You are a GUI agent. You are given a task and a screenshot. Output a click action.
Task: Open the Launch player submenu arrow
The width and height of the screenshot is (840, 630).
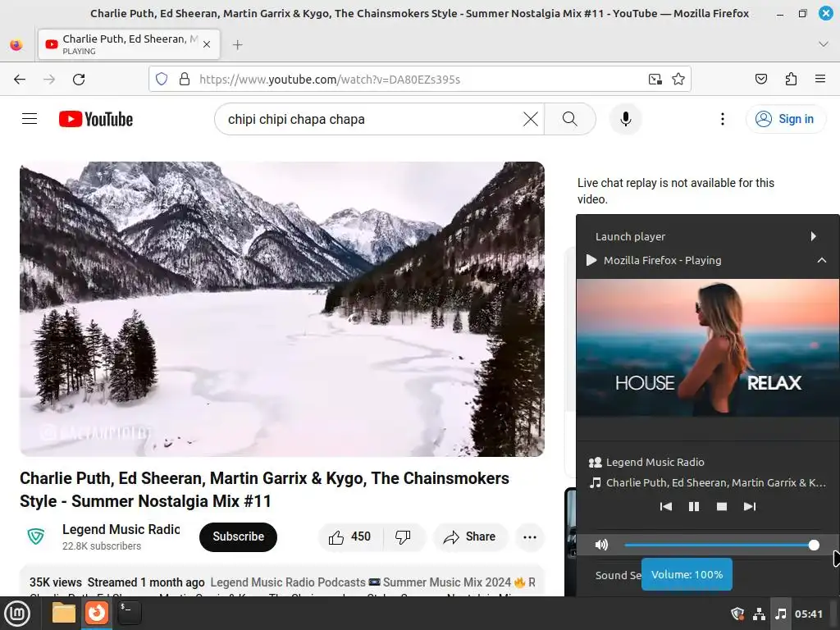[x=813, y=236]
